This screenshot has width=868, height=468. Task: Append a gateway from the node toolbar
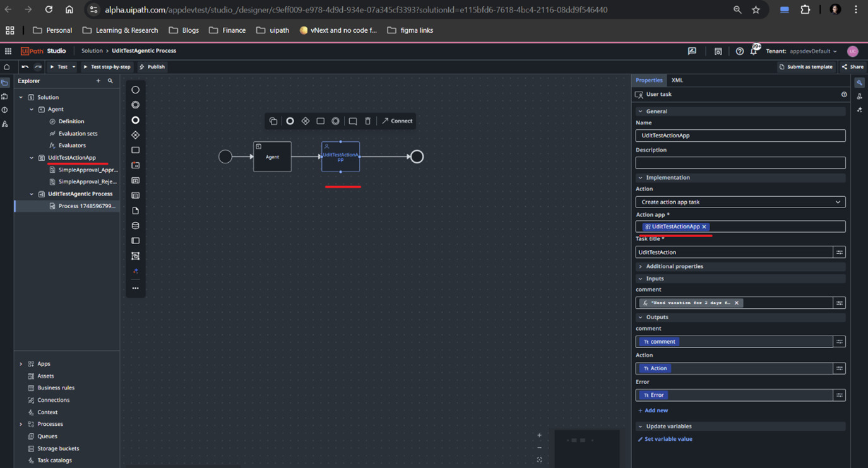coord(306,121)
